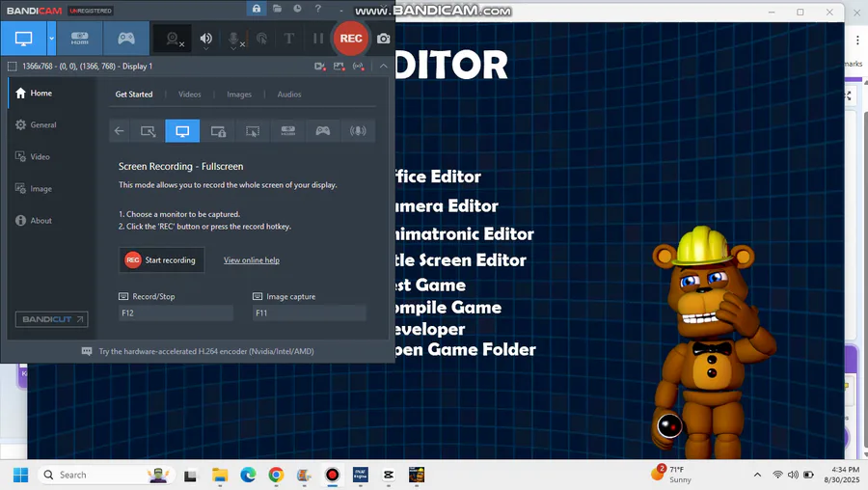The width and height of the screenshot is (868, 490).
Task: Click the big red REC button
Action: pyautogui.click(x=351, y=39)
